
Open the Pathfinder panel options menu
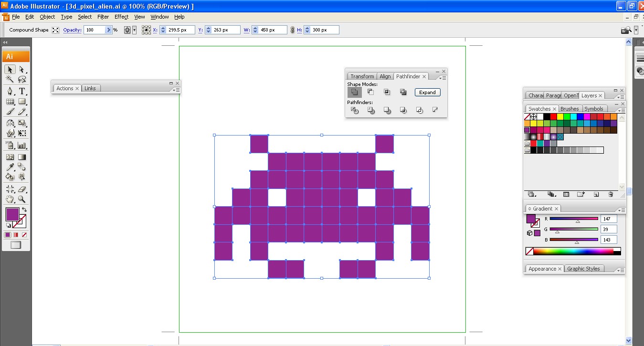[x=443, y=78]
